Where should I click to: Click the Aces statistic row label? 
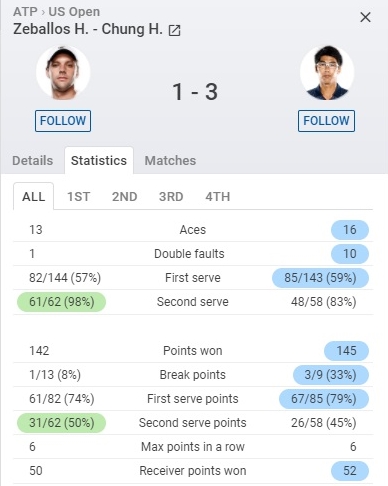click(x=193, y=230)
